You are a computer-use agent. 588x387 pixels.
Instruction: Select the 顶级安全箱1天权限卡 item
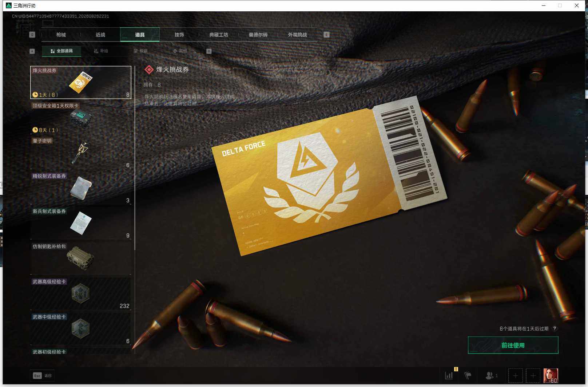coord(81,118)
